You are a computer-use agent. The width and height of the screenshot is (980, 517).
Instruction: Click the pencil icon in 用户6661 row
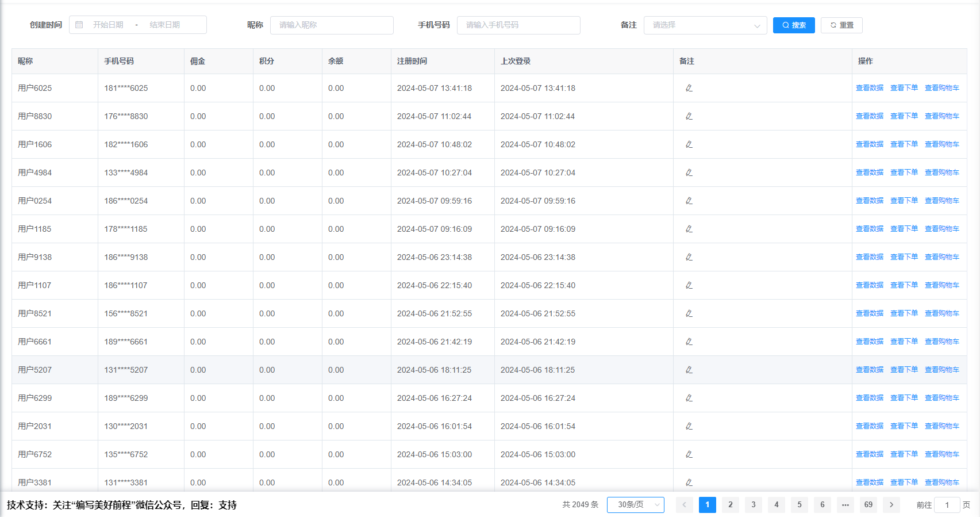(x=689, y=342)
